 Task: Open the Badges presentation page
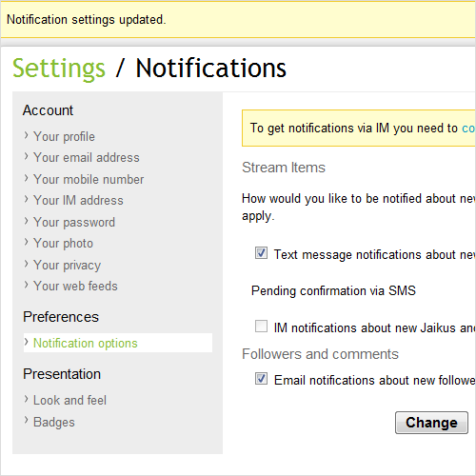54,423
